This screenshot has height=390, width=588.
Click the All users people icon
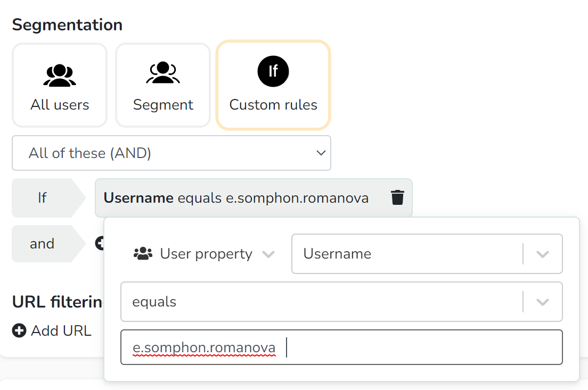click(x=60, y=76)
